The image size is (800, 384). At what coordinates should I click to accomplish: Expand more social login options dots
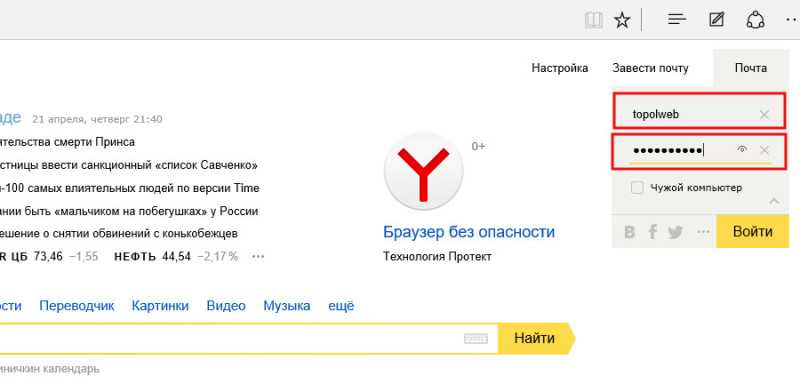pos(703,233)
